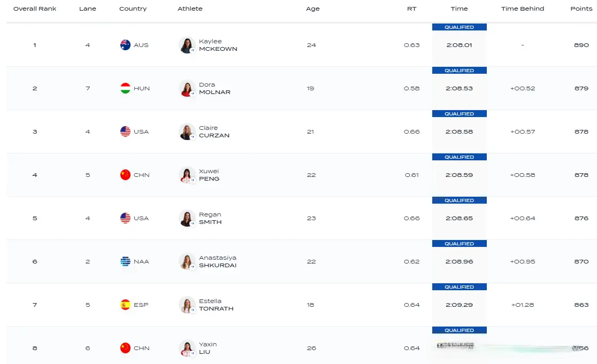Click the Points column header
Image resolution: width=597 pixels, height=364 pixels.
click(x=581, y=9)
